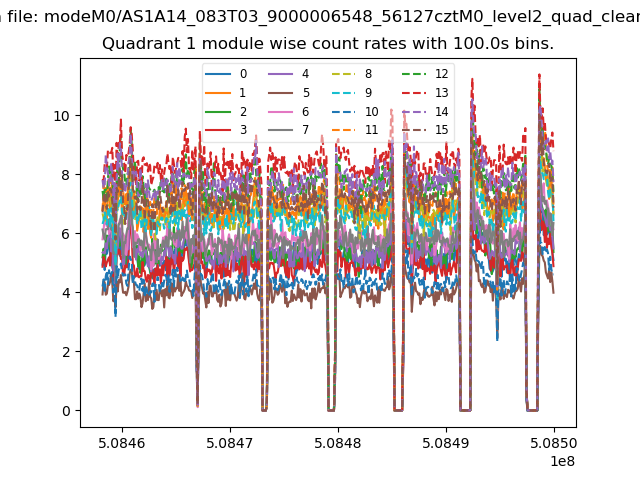Select legend label 12 beside dashed green line

tap(440, 75)
